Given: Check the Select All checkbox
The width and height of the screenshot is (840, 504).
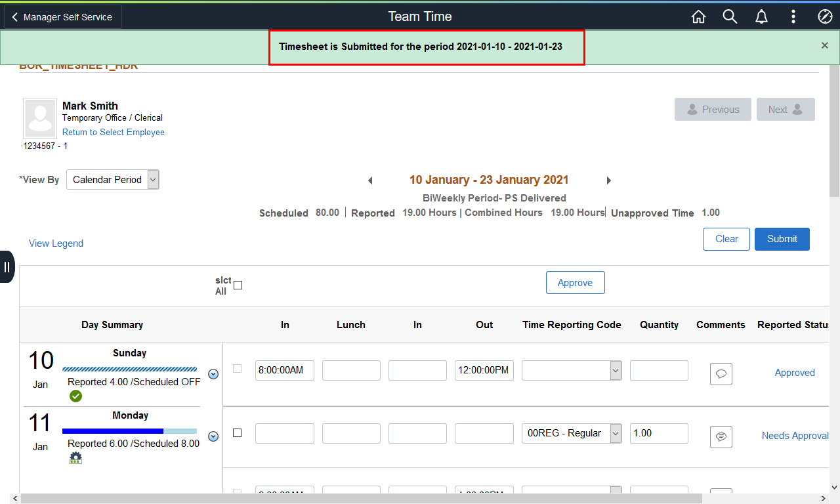Looking at the screenshot, I should [238, 285].
